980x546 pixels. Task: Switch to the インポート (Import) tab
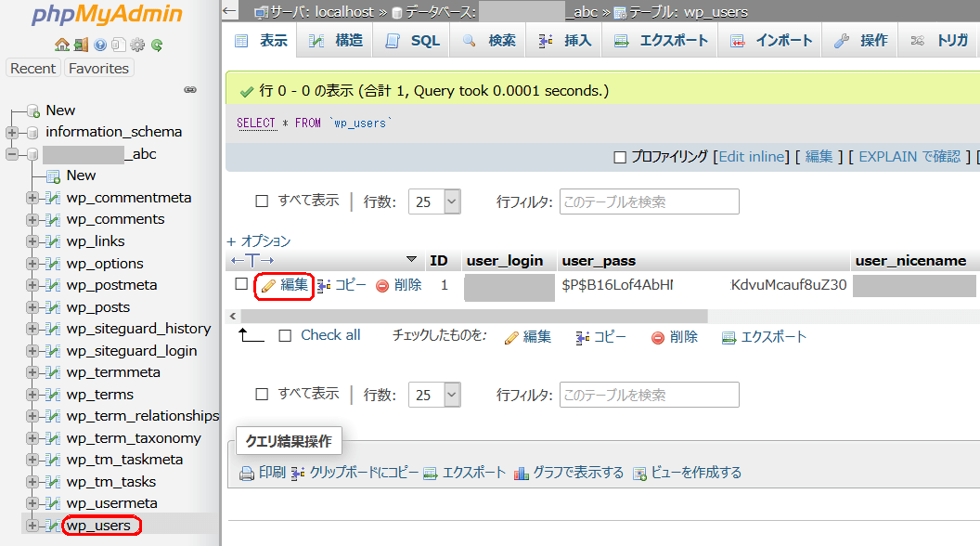[770, 41]
